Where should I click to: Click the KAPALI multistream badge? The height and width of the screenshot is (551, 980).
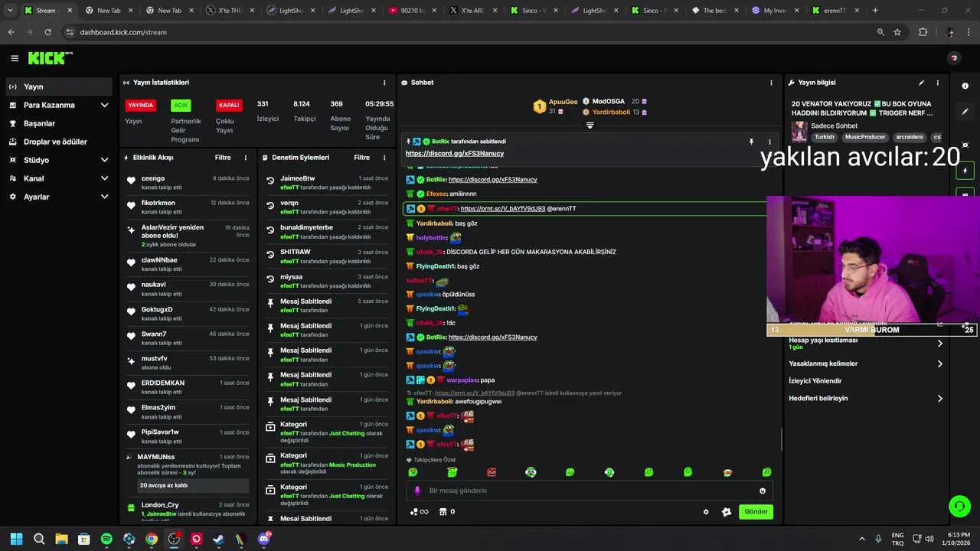pos(229,105)
